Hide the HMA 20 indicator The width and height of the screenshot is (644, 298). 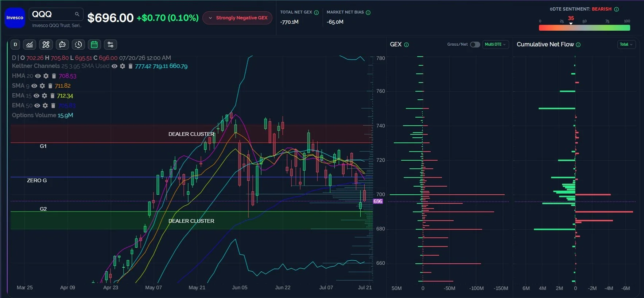[38, 76]
